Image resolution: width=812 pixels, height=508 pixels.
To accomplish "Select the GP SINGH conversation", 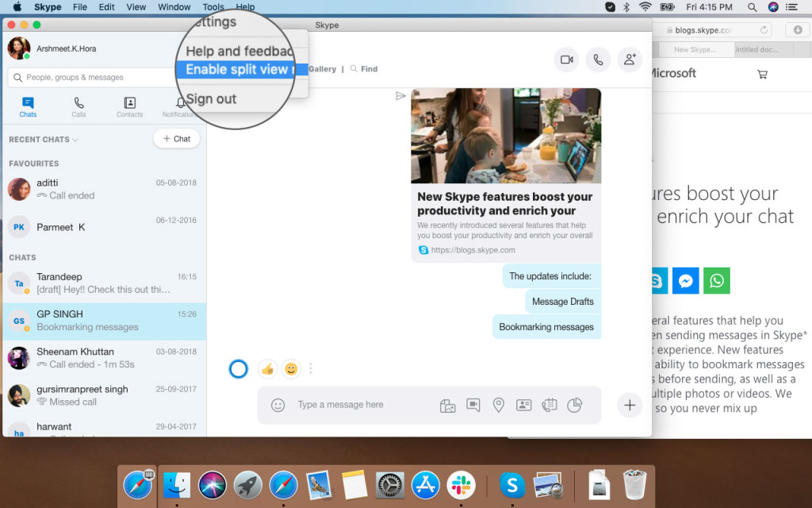I will 105,321.
